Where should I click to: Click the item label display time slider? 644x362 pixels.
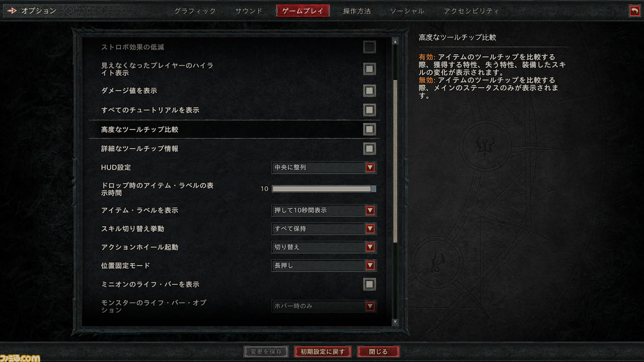pyautogui.click(x=324, y=189)
